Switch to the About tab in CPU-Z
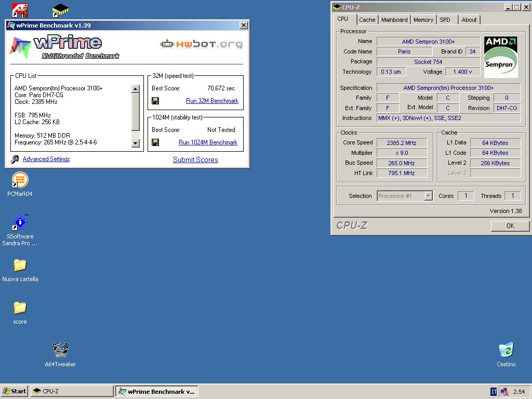 pos(469,20)
